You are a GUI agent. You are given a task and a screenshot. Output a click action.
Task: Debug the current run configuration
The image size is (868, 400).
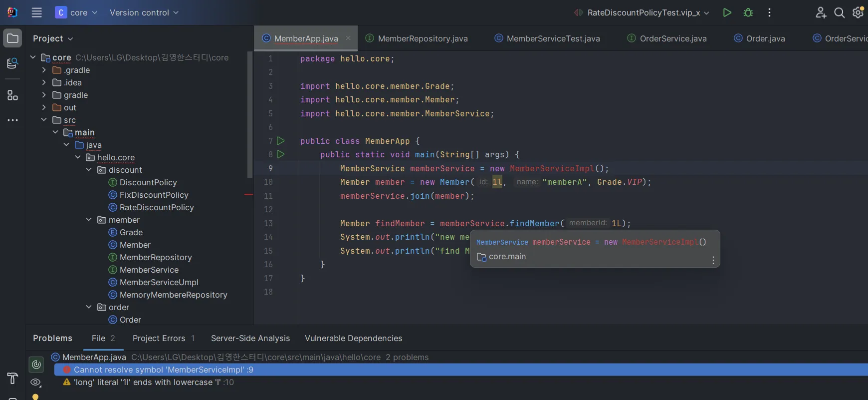pyautogui.click(x=748, y=12)
